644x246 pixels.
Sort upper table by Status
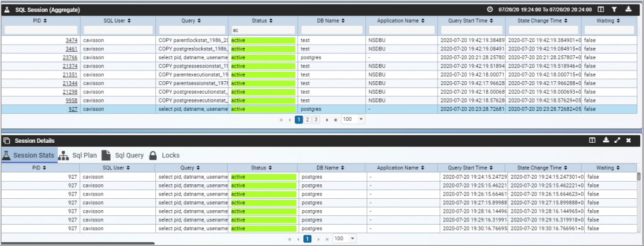tap(270, 20)
